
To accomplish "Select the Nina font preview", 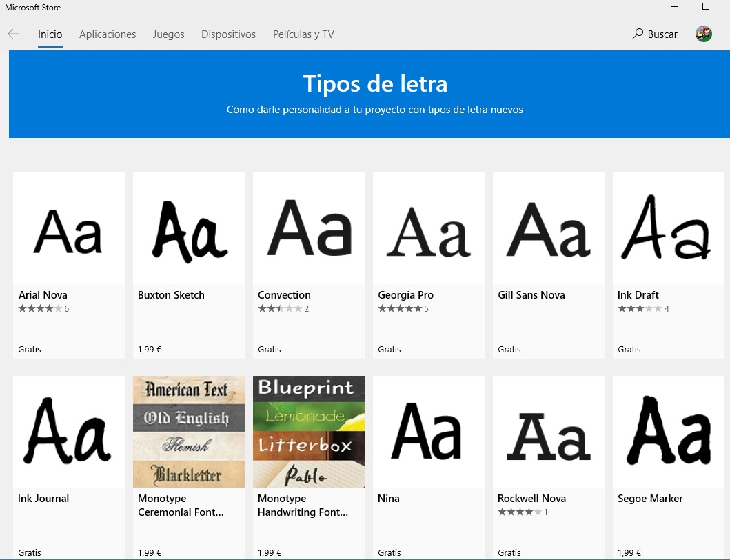I will pyautogui.click(x=429, y=432).
